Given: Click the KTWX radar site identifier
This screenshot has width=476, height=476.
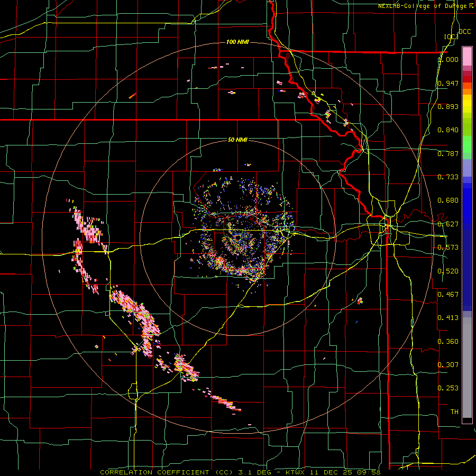Looking at the screenshot, I should 296,472.
